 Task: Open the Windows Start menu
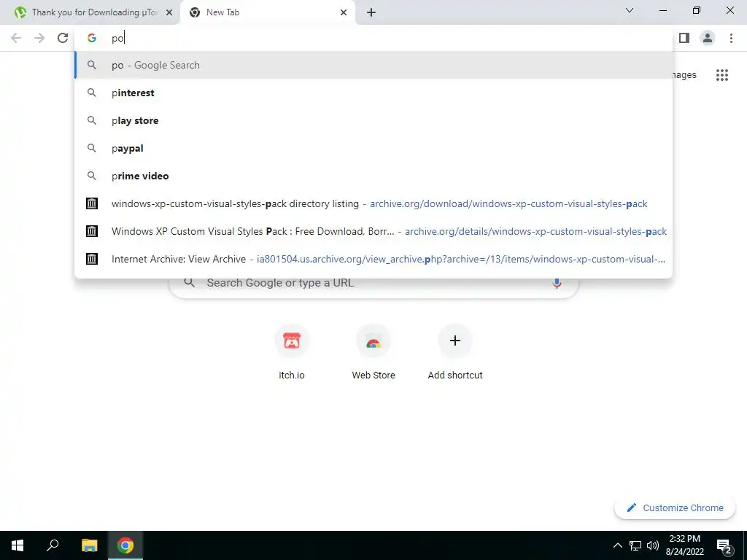pos(18,545)
